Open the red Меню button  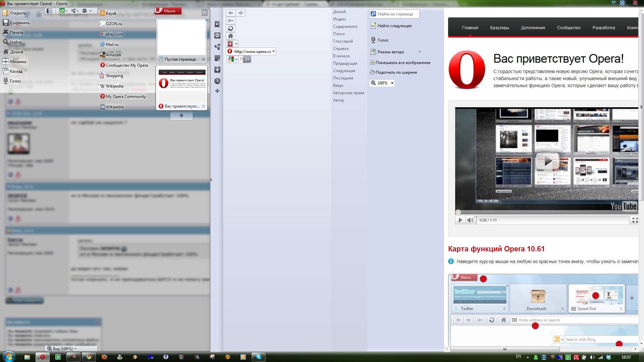[x=168, y=11]
